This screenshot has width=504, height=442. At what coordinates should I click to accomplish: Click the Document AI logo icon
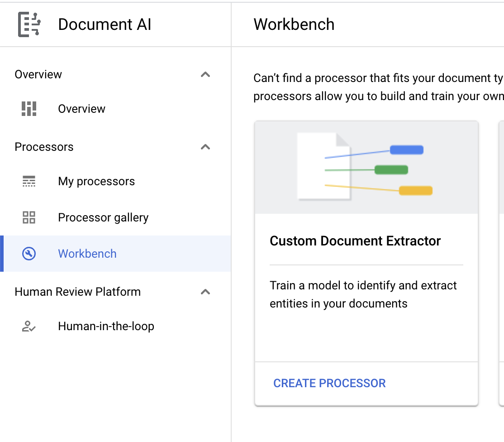(28, 24)
